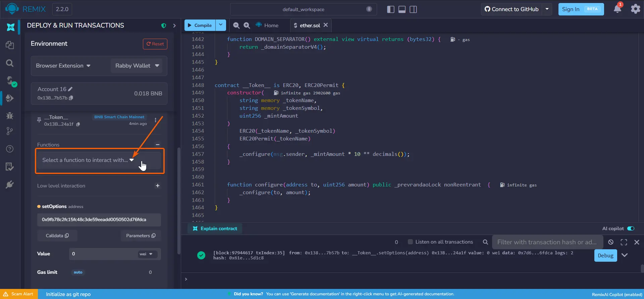
Task: Debug the setOptions transaction
Action: point(605,255)
